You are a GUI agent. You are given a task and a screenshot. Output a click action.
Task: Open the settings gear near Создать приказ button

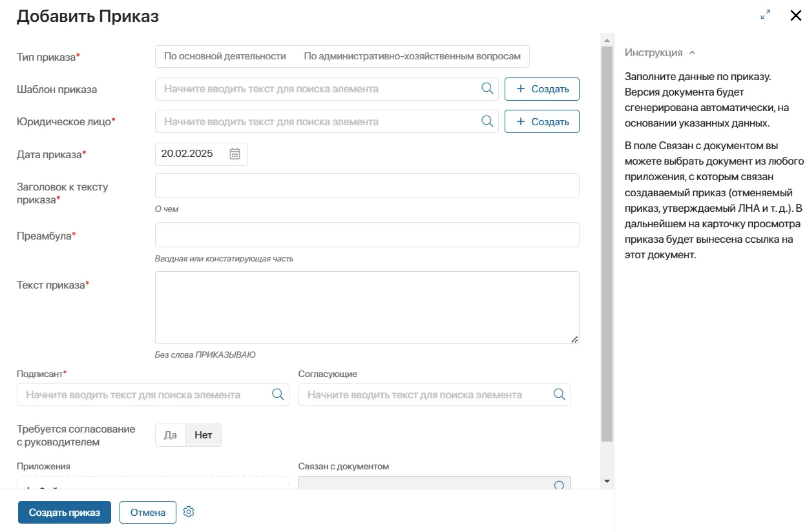pos(189,511)
